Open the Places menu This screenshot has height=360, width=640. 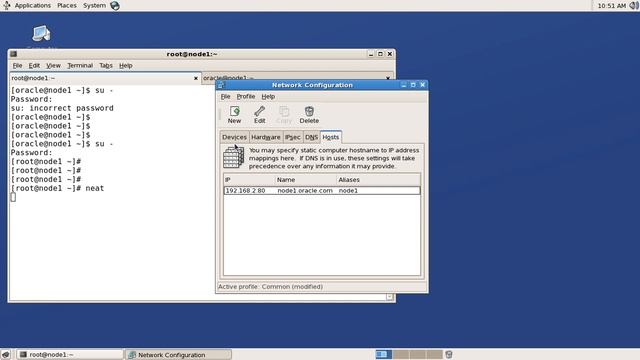[x=67, y=6]
